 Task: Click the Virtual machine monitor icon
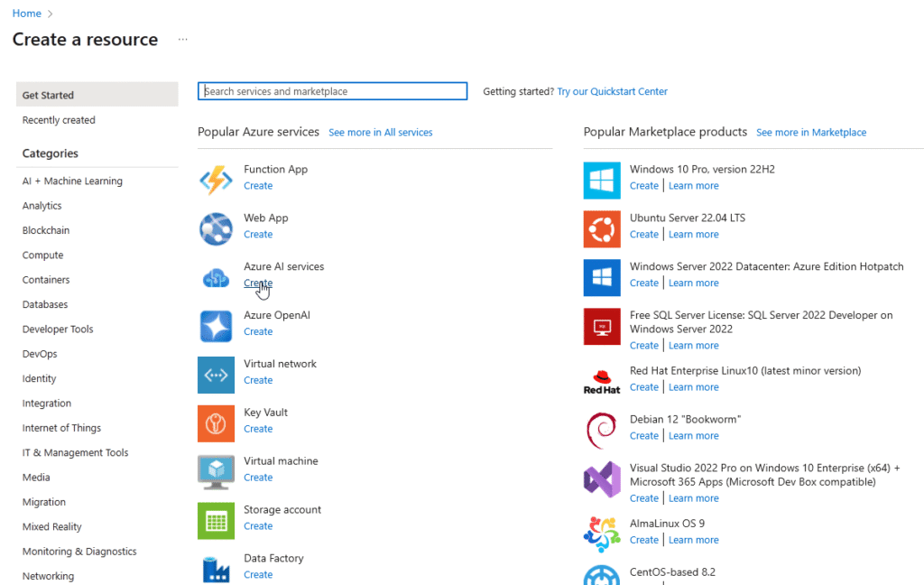(x=216, y=472)
